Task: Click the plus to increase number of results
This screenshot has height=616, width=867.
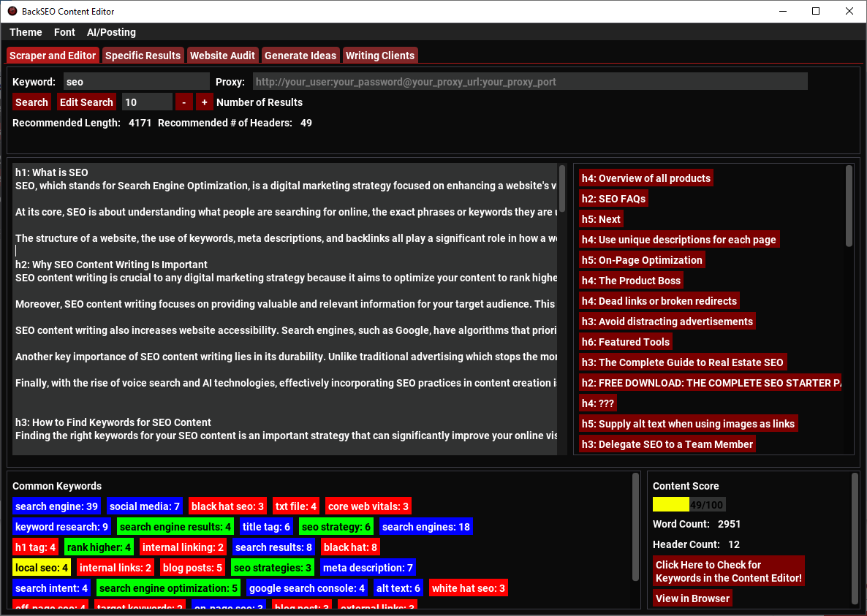Action: [204, 102]
